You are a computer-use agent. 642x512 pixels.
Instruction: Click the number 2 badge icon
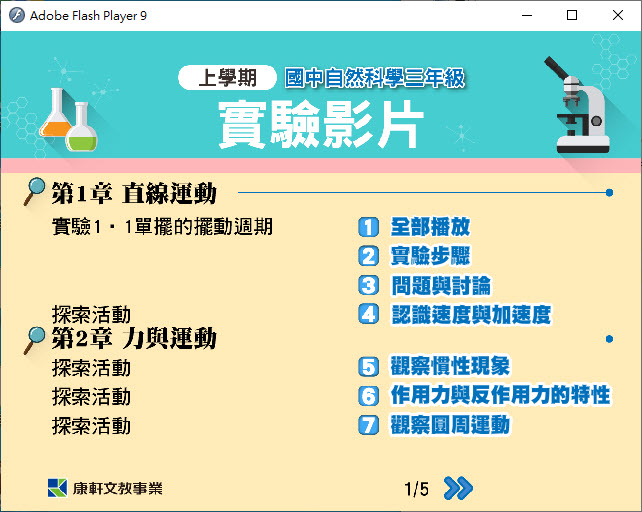pyautogui.click(x=369, y=256)
